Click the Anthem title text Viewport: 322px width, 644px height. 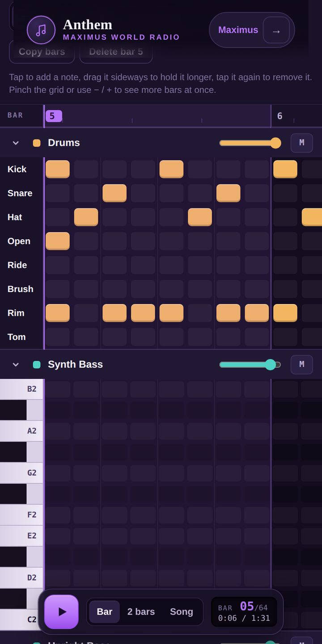coord(88,24)
